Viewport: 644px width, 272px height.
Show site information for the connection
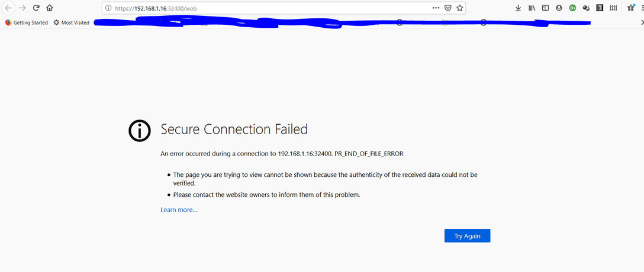click(108, 8)
